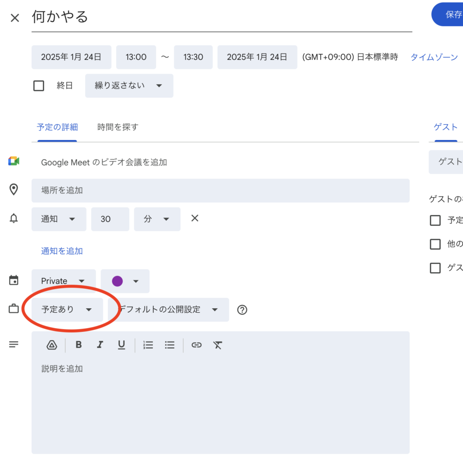The width and height of the screenshot is (463, 476).
Task: Open the 繰り返さない repeat dropdown
Action: 129,86
